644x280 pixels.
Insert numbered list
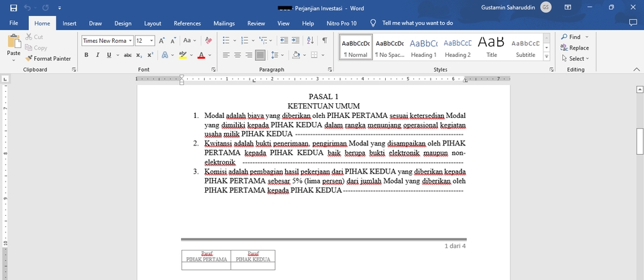tap(245, 40)
